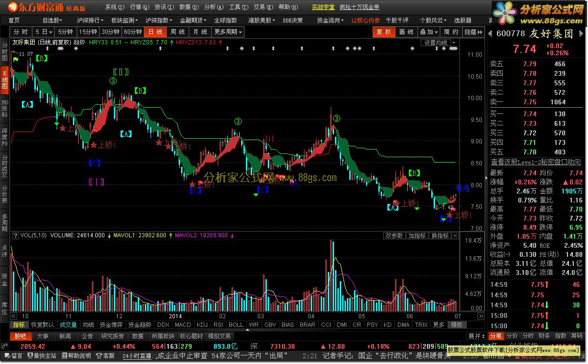Open F10资料 from the left sidebar
Image resolution: width=588 pixels, height=364 pixels.
point(5,108)
